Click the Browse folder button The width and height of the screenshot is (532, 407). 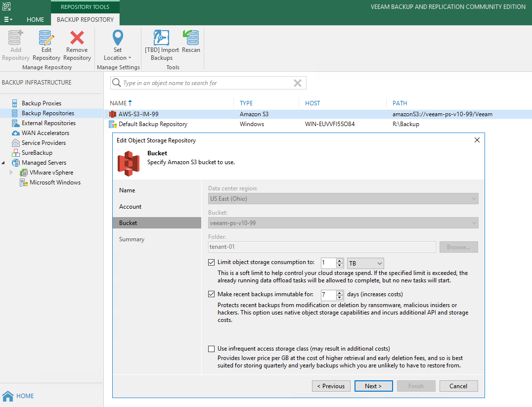[x=459, y=247]
